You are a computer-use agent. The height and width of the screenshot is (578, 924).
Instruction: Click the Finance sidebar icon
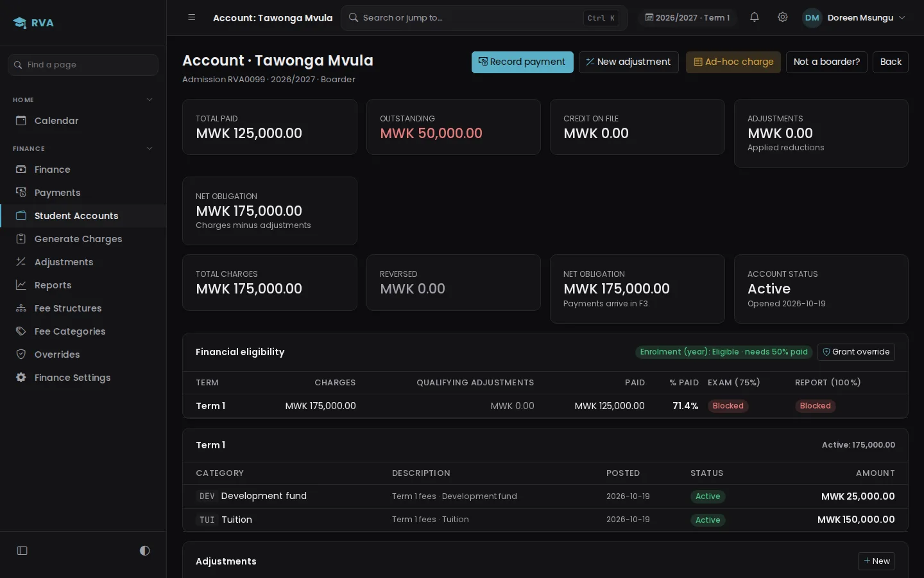(x=21, y=170)
